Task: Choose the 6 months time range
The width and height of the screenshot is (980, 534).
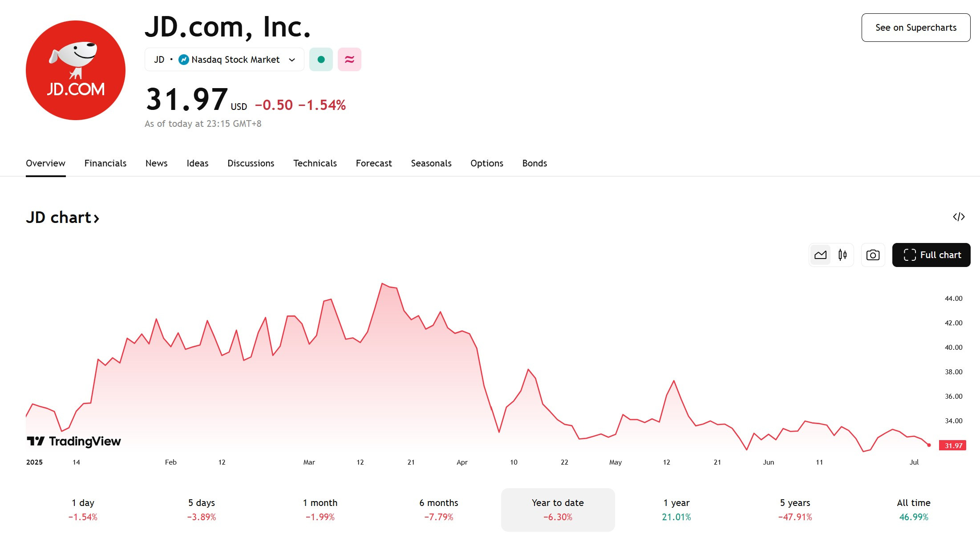Action: coord(439,510)
